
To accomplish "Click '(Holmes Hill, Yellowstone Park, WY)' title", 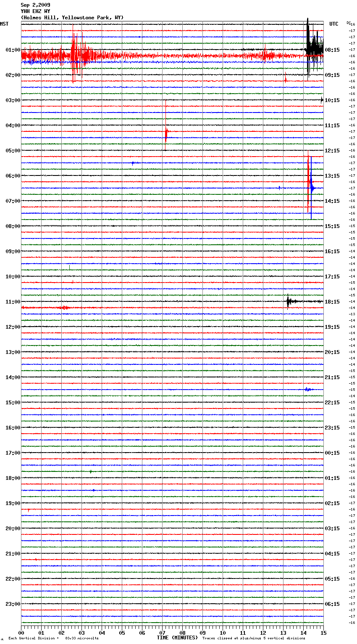I will coord(72,18).
